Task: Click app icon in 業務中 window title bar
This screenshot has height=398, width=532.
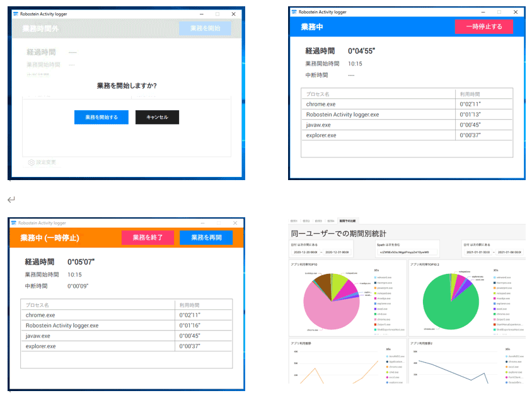Action: (x=294, y=12)
